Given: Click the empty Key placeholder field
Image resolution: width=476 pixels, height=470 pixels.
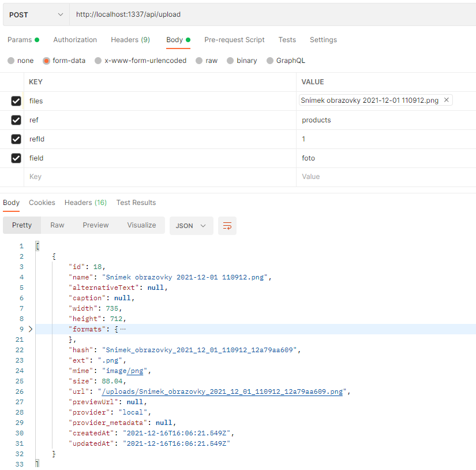Looking at the screenshot, I should [160, 177].
